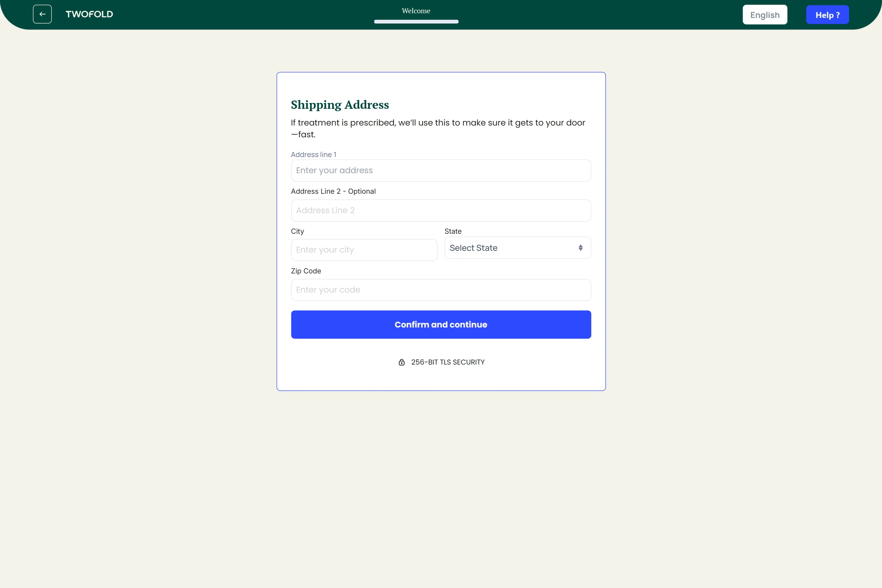Image resolution: width=882 pixels, height=588 pixels.
Task: Click the Address Line 2 input
Action: 441,211
